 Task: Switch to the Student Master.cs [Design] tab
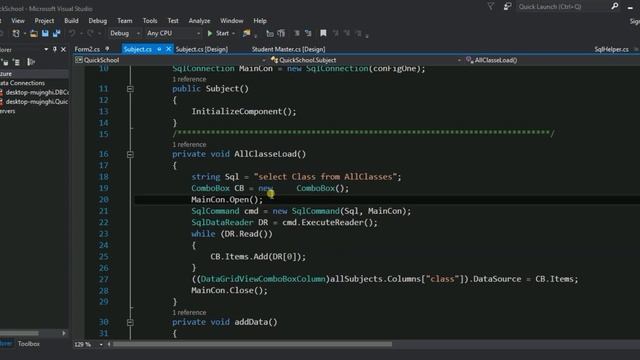tap(288, 49)
